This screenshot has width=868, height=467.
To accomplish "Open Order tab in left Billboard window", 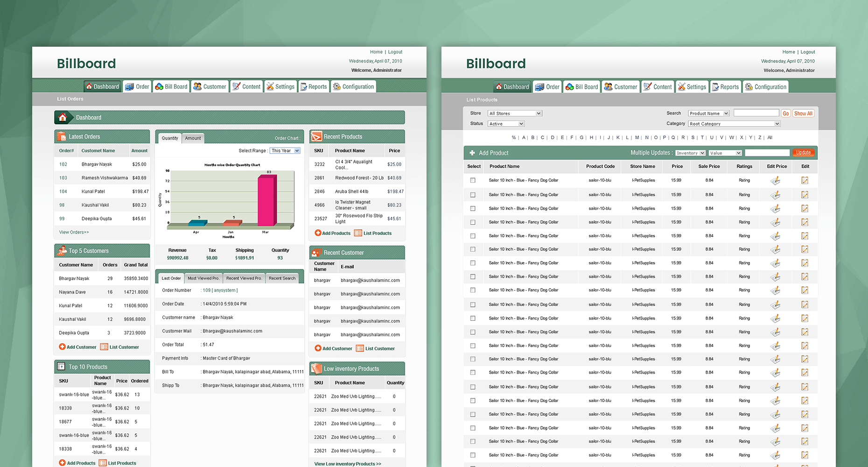I will tap(137, 86).
